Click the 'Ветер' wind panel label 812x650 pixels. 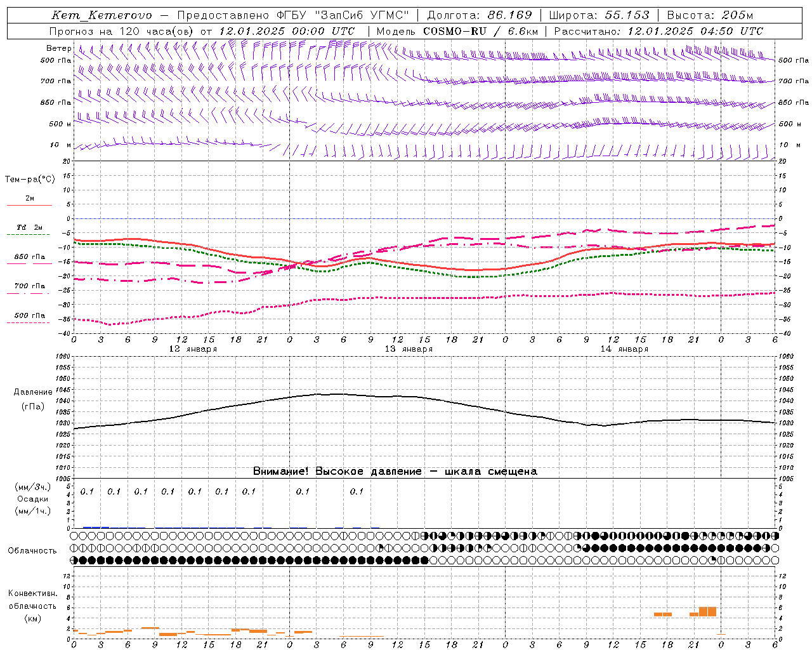(x=58, y=48)
